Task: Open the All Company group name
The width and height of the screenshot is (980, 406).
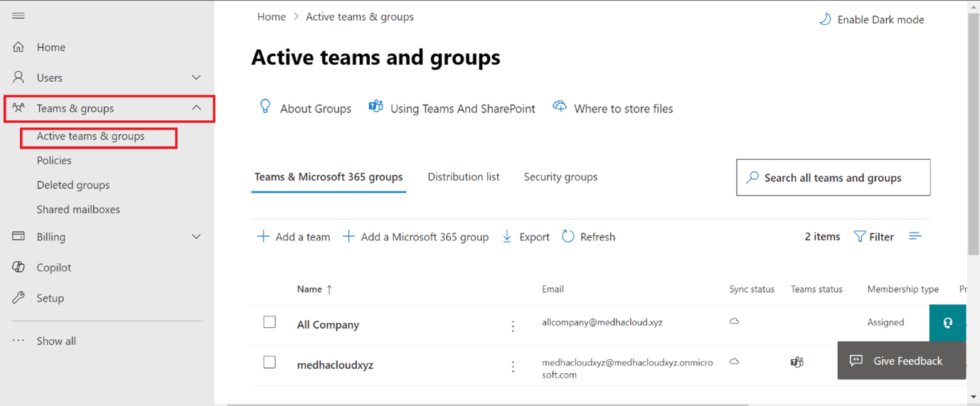Action: 328,325
